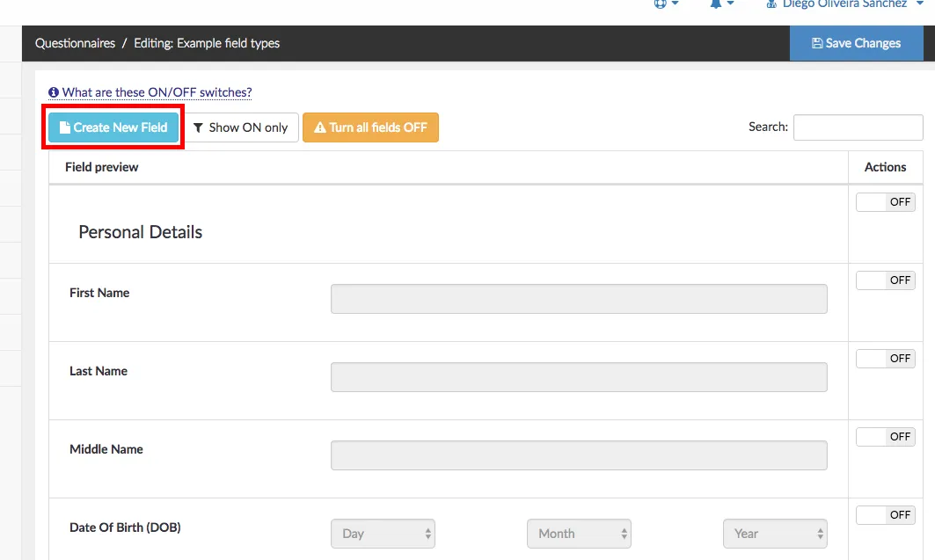Click the user avatar icon beside Diego

(772, 4)
